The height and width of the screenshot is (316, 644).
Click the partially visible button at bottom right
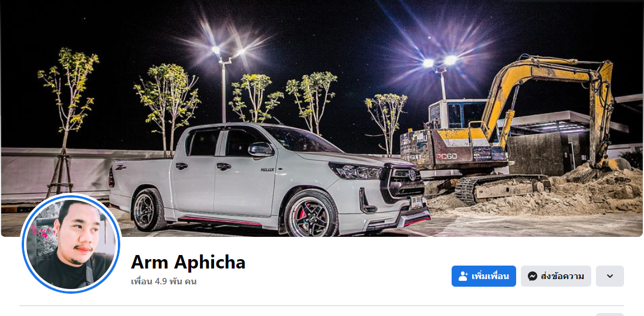(610, 314)
